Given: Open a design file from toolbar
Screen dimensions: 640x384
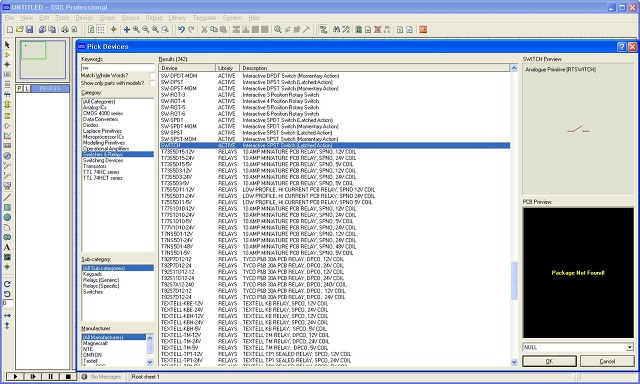Looking at the screenshot, I should (x=19, y=29).
